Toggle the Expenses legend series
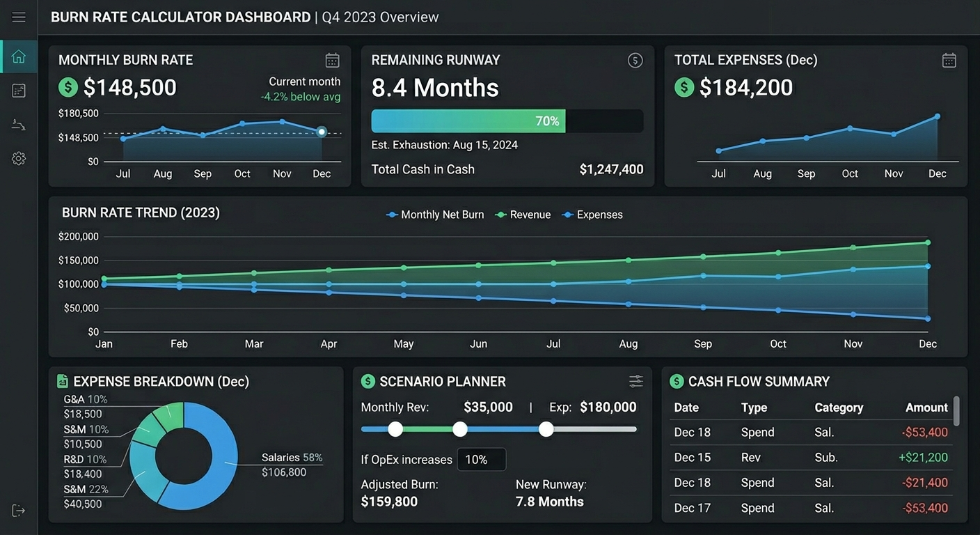Screen dimensions: 980x535 tap(592, 215)
